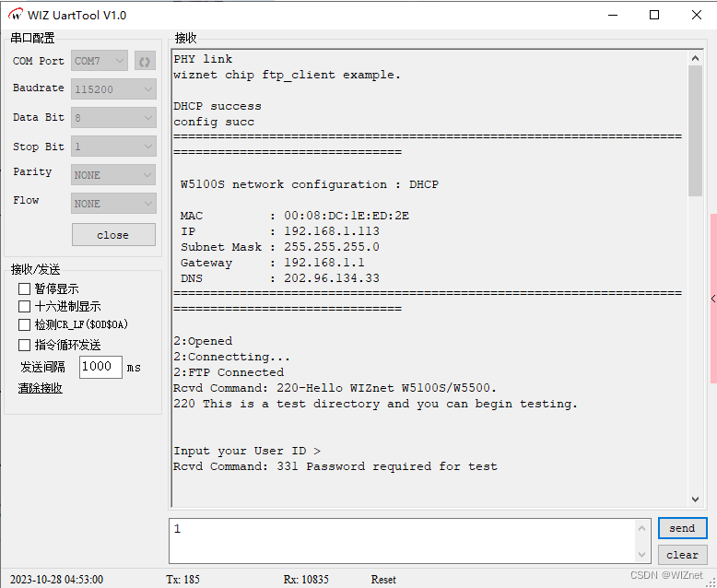The height and width of the screenshot is (588, 717).
Task: Click the receive pane scrollbar thumb
Action: 695,131
